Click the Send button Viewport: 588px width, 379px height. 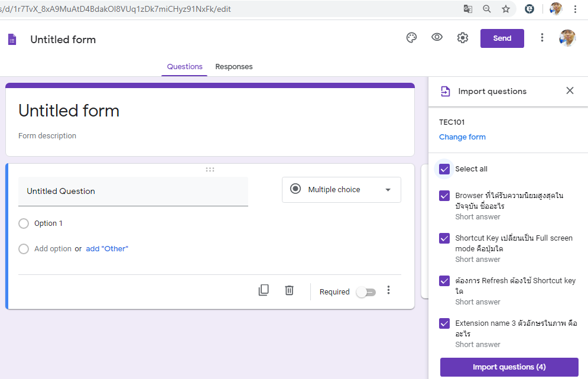tap(502, 38)
